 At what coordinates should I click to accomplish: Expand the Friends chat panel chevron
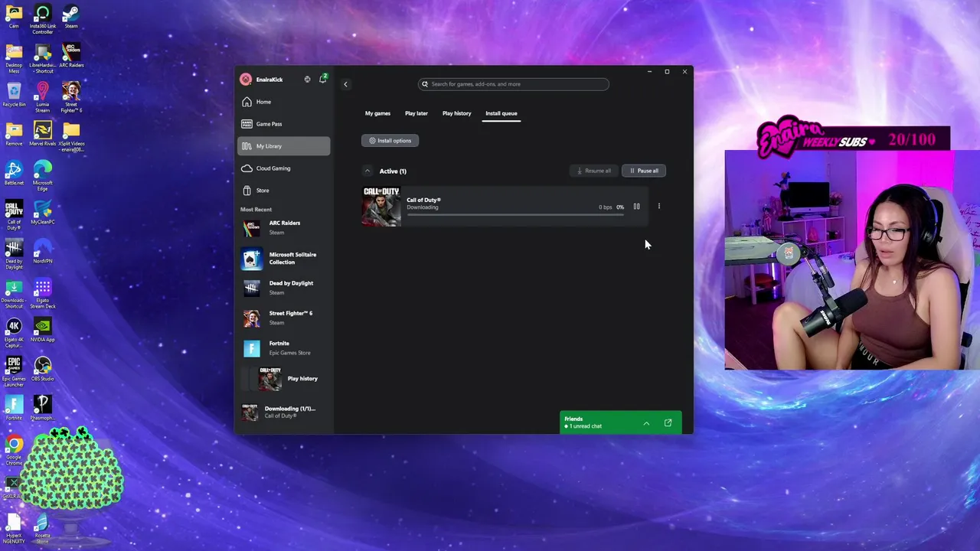[x=646, y=423]
